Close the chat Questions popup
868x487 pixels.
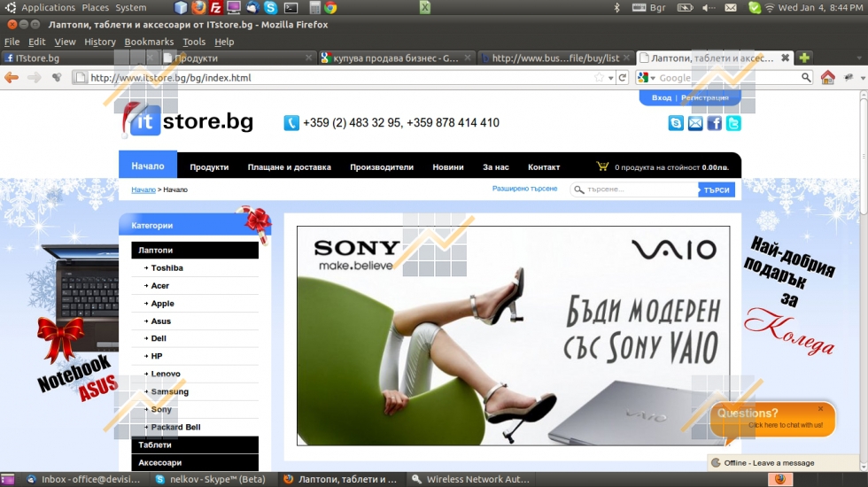coord(820,408)
